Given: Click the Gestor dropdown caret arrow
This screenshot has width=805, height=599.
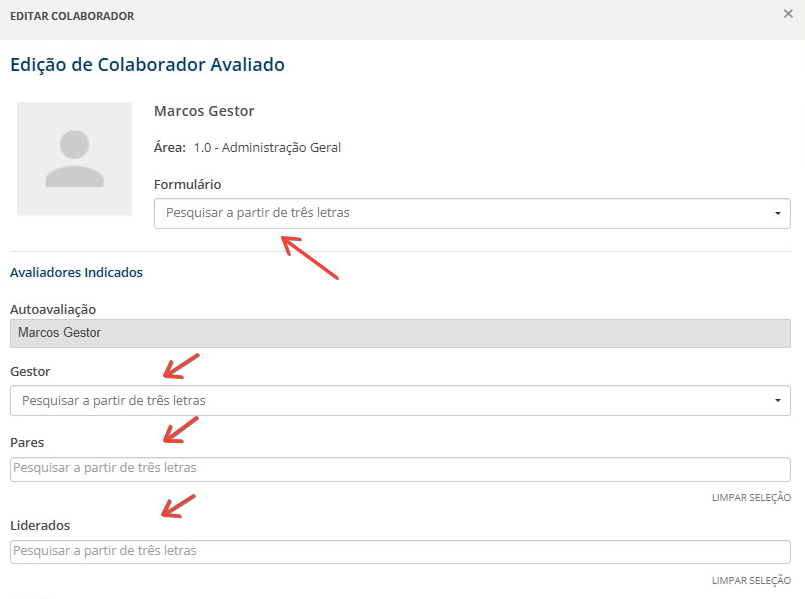Looking at the screenshot, I should tap(777, 401).
